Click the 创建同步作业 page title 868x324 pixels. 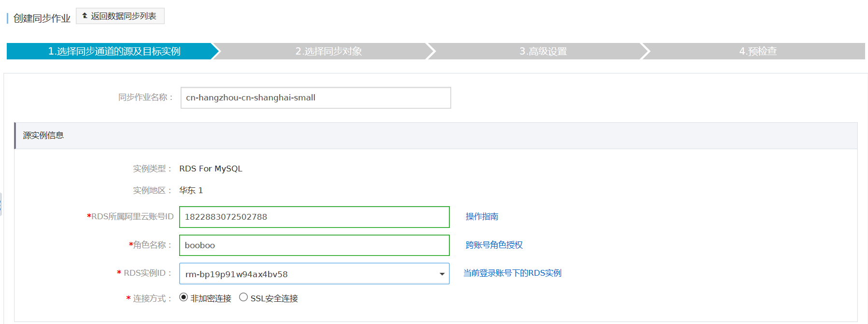point(42,18)
